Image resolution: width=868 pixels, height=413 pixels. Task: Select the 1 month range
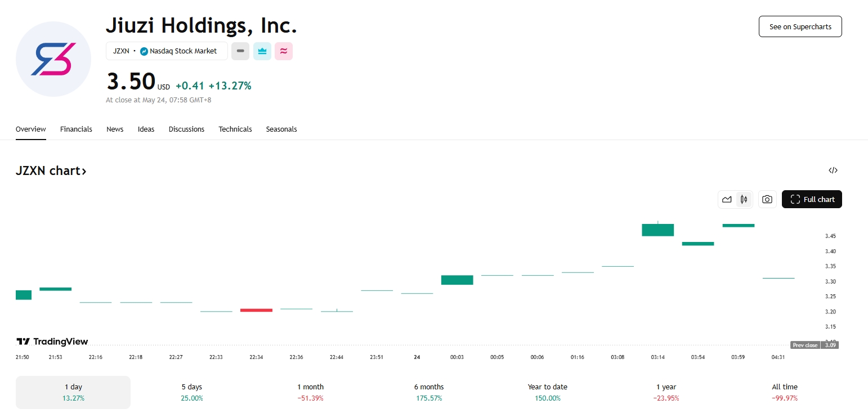(310, 392)
